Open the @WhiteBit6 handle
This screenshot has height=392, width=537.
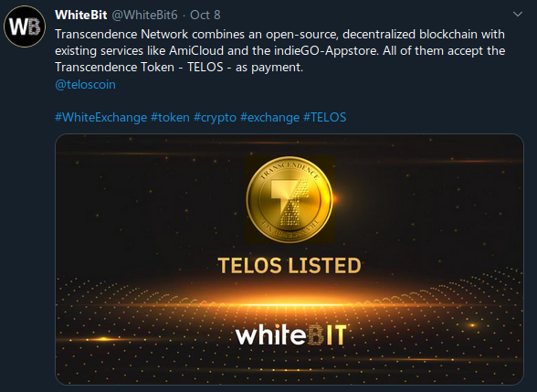pos(144,15)
